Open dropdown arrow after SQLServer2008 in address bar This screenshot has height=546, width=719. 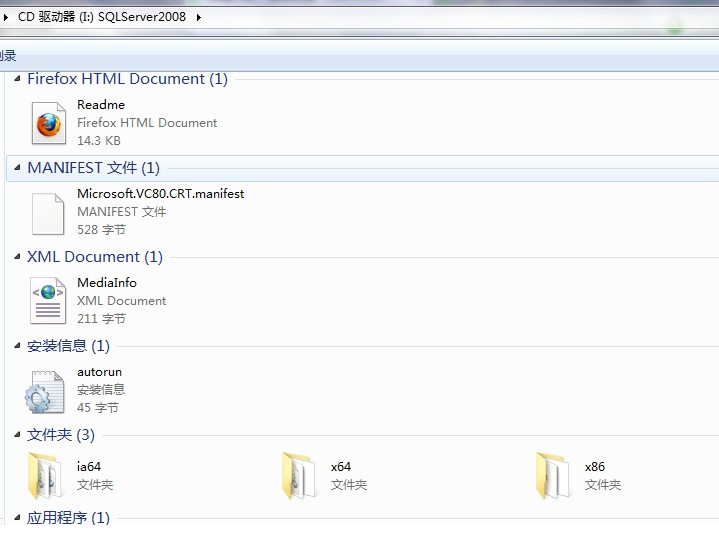click(x=199, y=17)
